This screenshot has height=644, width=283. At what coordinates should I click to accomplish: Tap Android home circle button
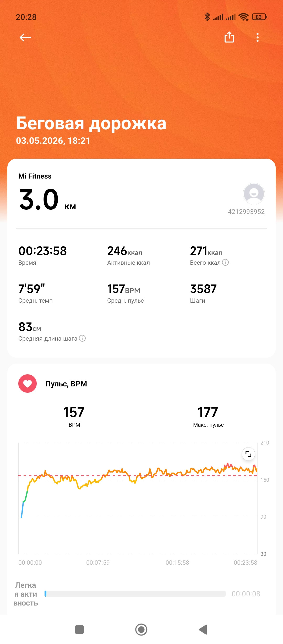[x=141, y=630]
